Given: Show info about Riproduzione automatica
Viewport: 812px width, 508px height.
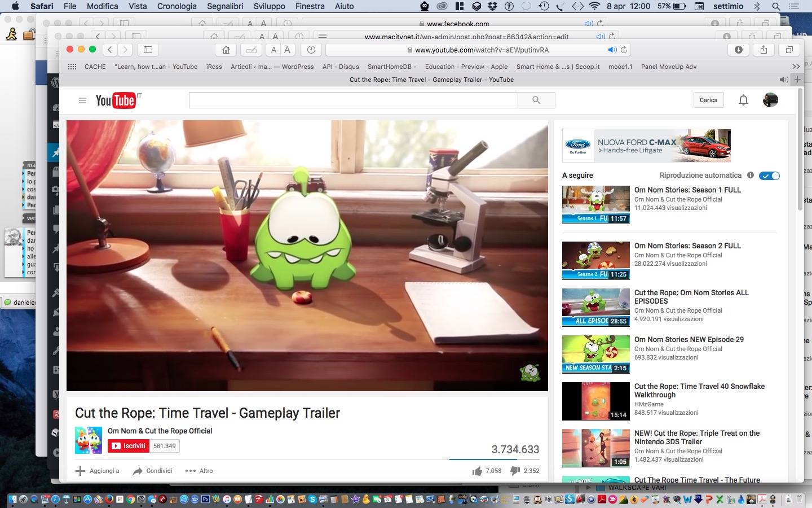Looking at the screenshot, I should (x=751, y=175).
